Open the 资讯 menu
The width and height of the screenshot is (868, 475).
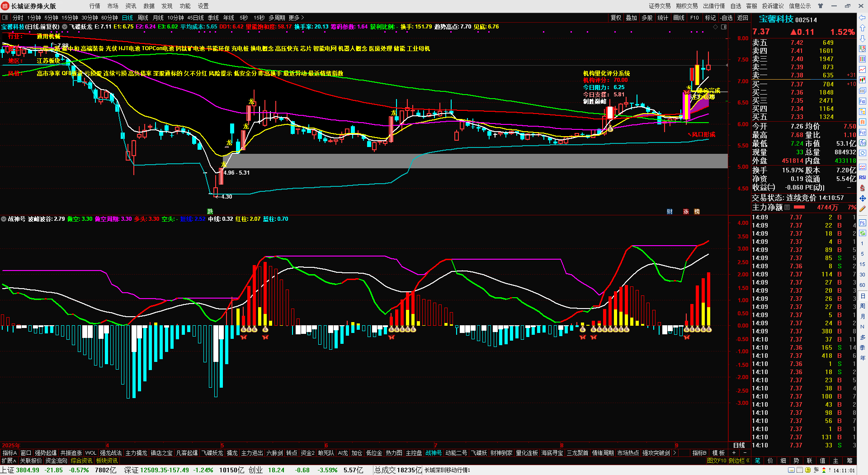pos(131,6)
